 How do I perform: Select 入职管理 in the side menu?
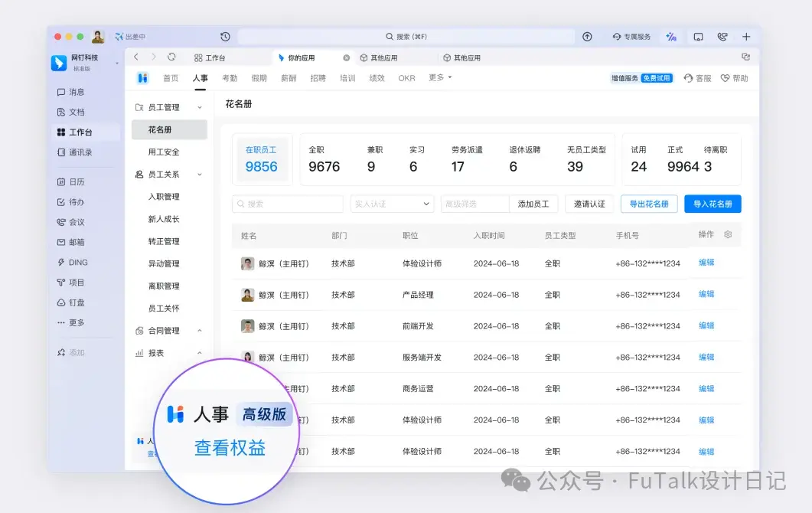click(x=164, y=197)
